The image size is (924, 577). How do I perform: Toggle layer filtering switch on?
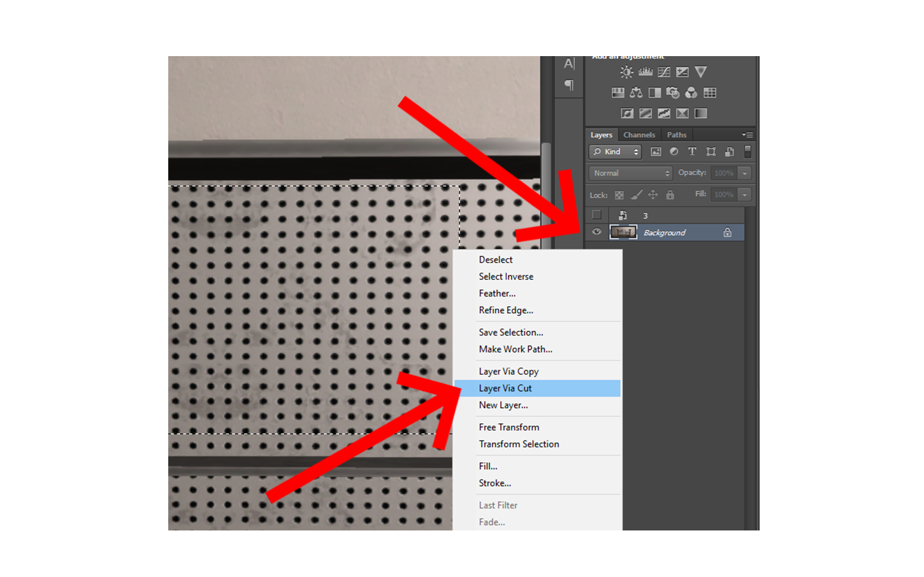[x=747, y=151]
